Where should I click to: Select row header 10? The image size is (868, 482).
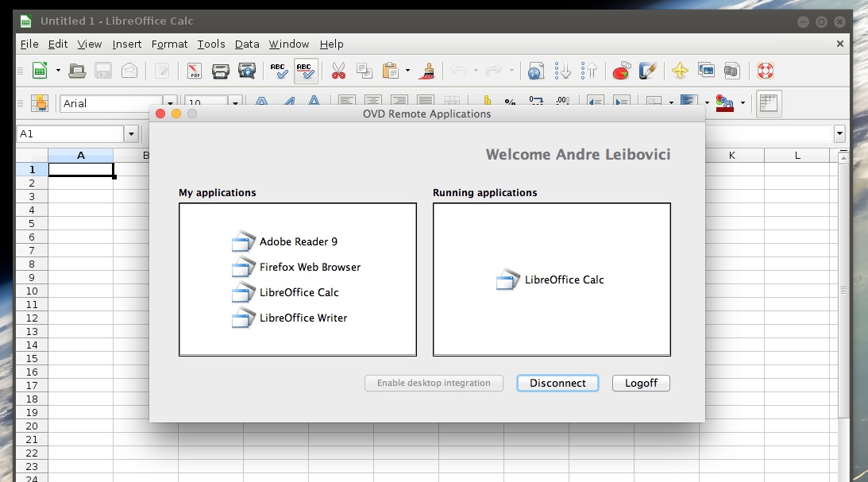[32, 291]
